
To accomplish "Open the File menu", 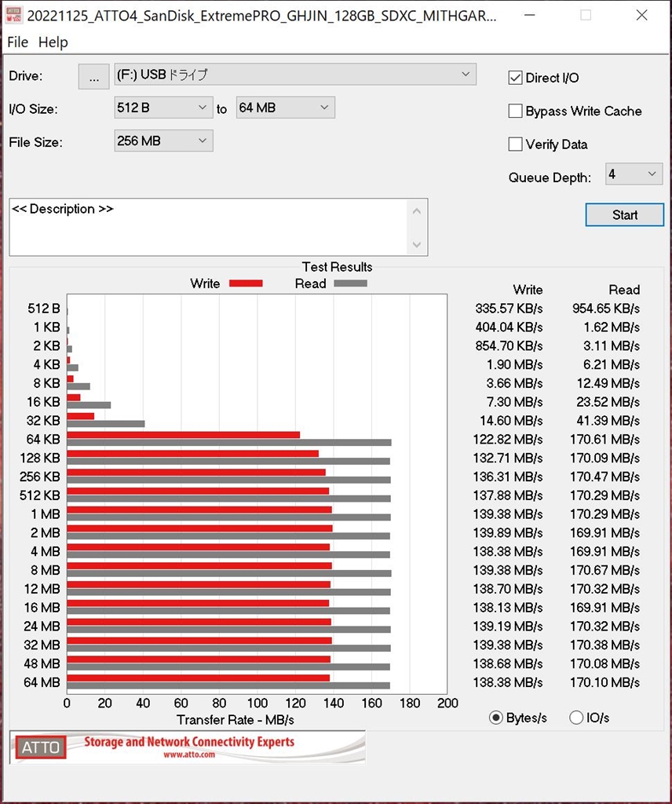I will pos(18,42).
